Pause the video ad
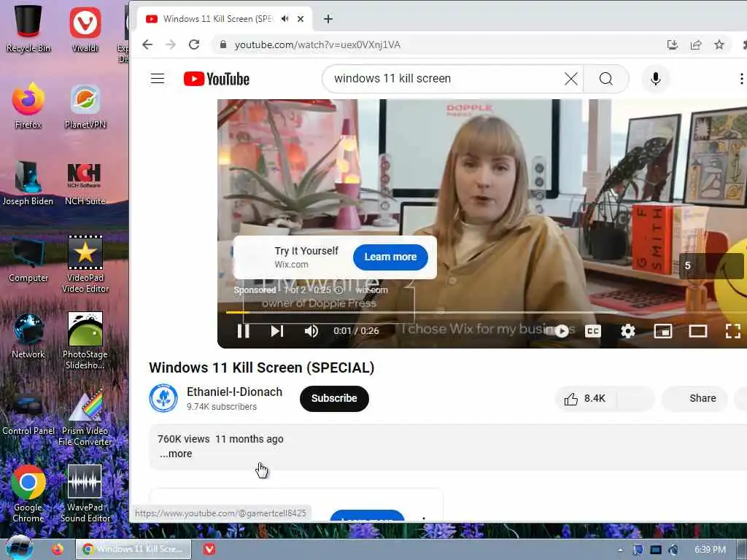Image resolution: width=747 pixels, height=560 pixels. 244,330
